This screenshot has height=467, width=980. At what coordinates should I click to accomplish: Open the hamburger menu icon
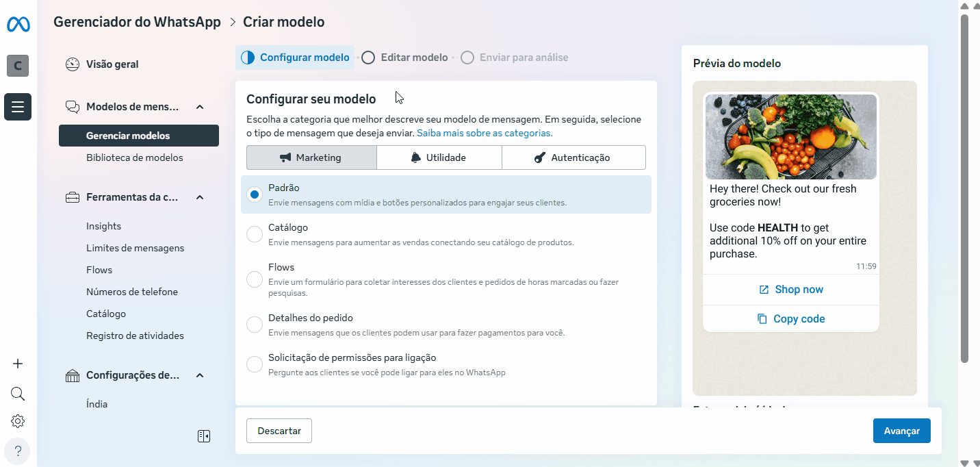18,107
